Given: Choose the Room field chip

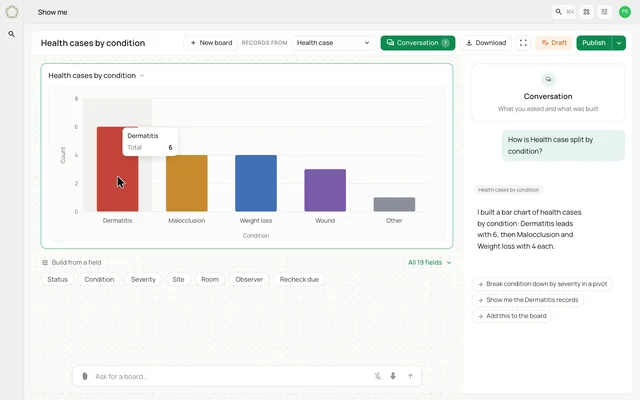Looking at the screenshot, I should point(210,280).
